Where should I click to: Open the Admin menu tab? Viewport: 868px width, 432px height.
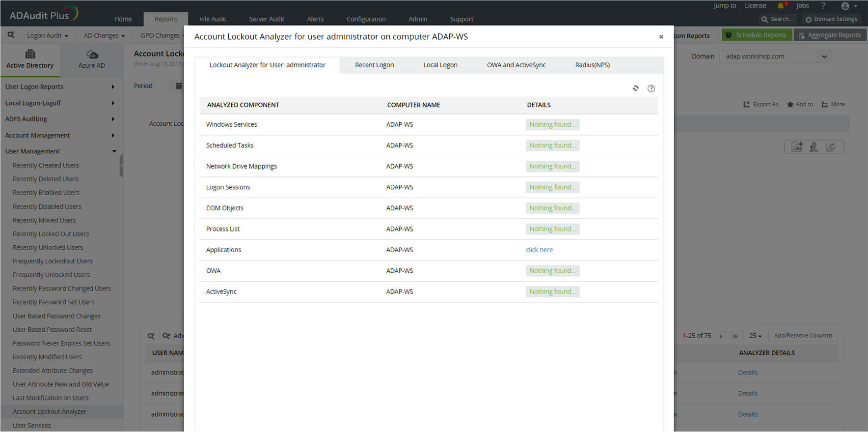tap(418, 19)
